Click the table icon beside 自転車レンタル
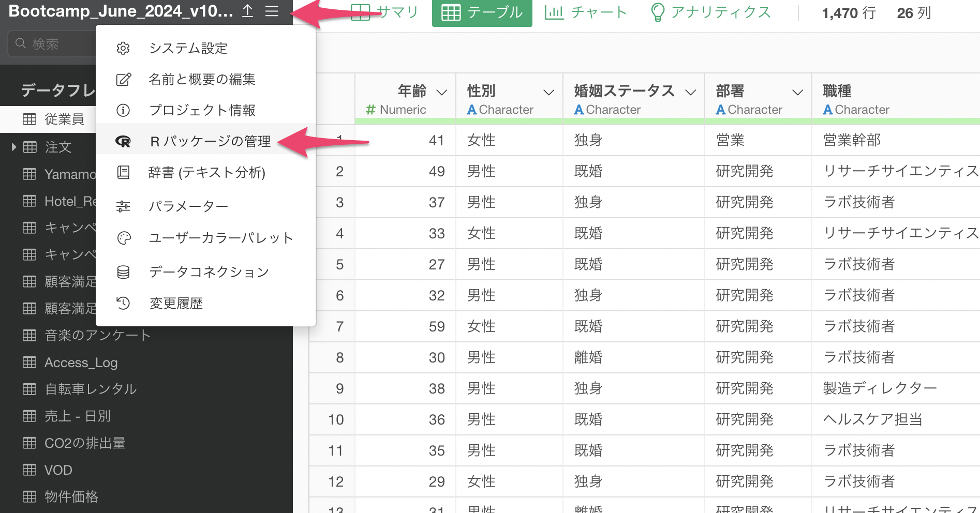This screenshot has width=980, height=513. click(29, 389)
